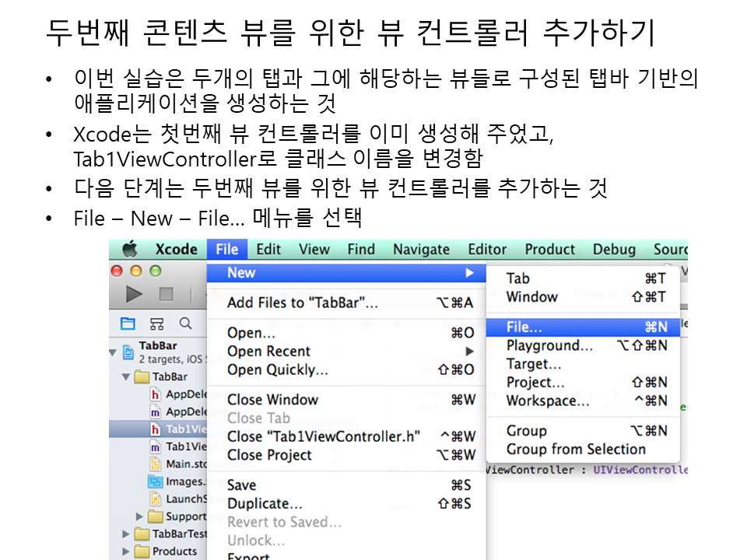Select Tab1ViewController.h in the navigator

[x=185, y=429]
